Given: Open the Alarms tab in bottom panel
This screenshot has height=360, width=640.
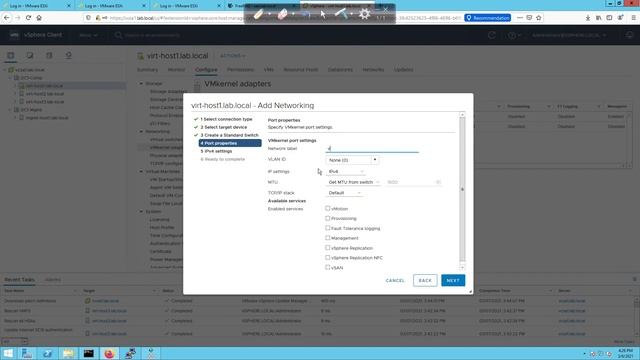Looking at the screenshot, I should point(53,280).
